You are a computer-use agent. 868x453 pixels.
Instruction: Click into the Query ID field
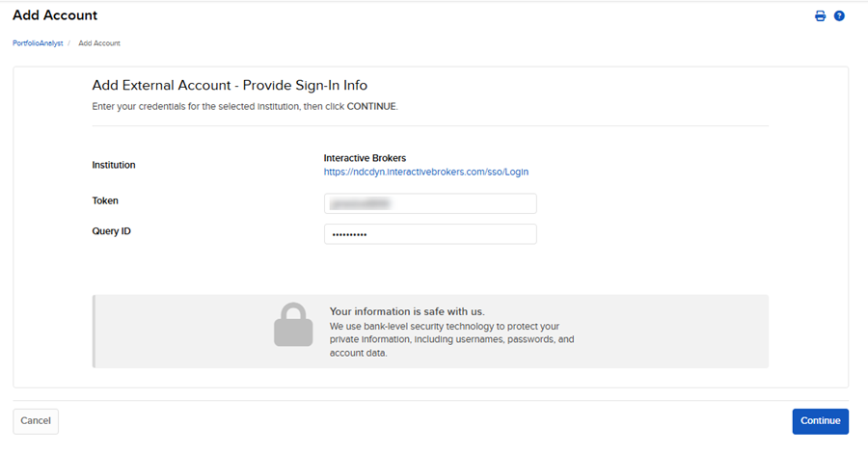pyautogui.click(x=430, y=234)
